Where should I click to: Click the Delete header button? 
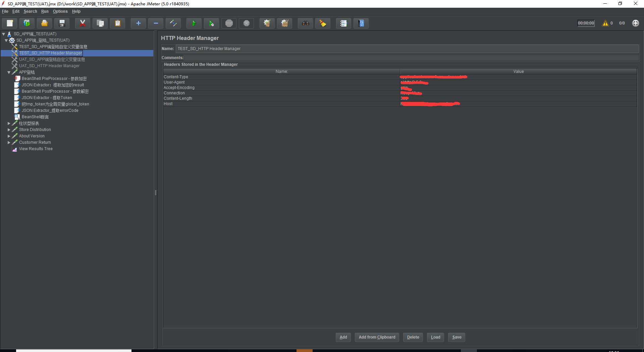(x=413, y=337)
